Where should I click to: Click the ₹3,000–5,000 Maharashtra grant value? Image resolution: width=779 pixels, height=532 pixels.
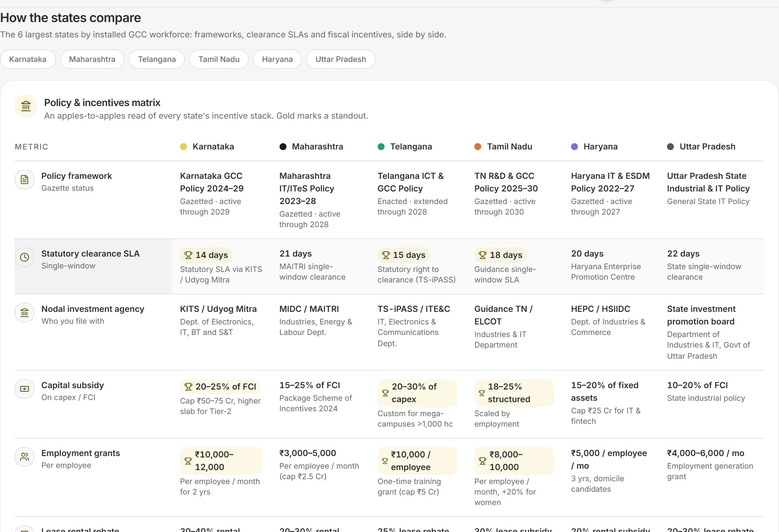click(x=308, y=453)
